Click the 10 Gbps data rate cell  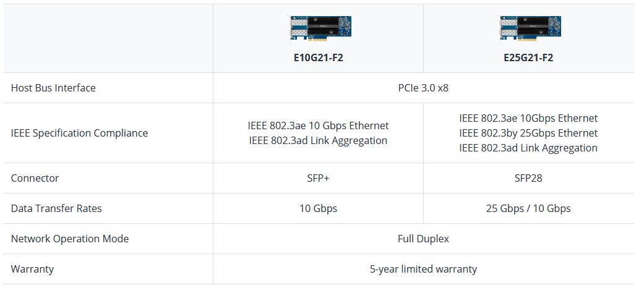pyautogui.click(x=318, y=208)
